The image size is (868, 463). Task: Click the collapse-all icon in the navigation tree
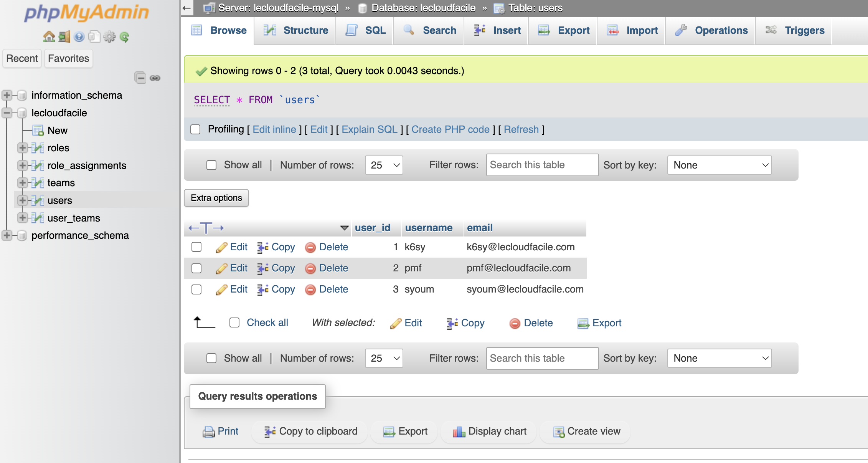click(140, 78)
